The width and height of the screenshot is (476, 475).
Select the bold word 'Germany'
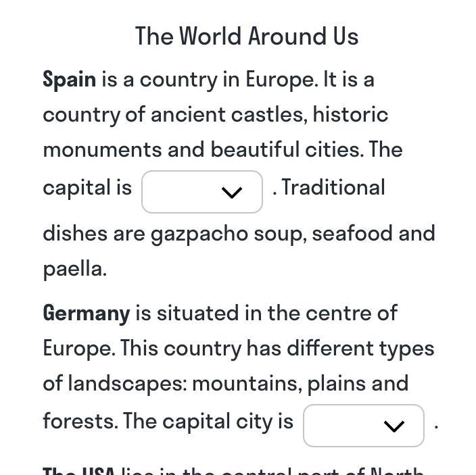coord(86,314)
